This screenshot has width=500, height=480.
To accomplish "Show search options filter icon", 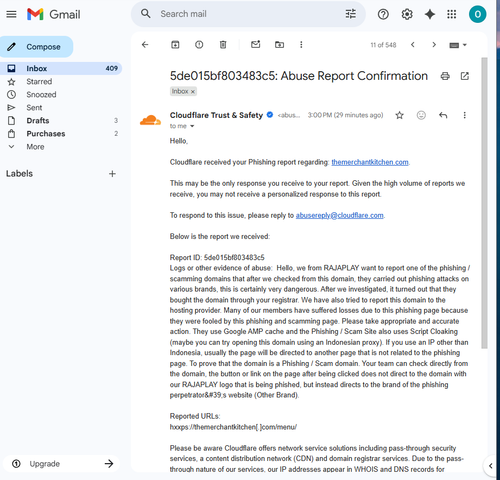I will pyautogui.click(x=350, y=14).
